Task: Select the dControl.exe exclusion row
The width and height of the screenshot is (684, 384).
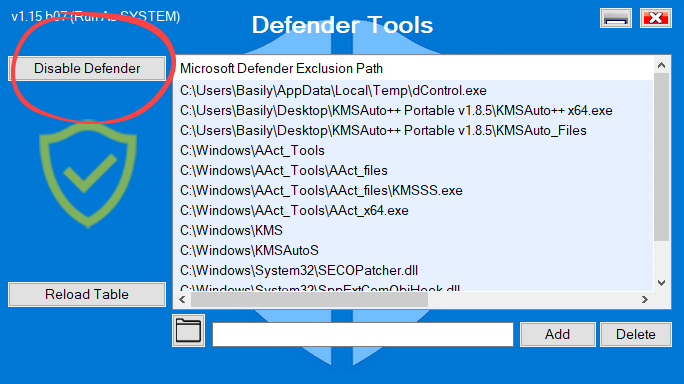Action: tap(414, 90)
